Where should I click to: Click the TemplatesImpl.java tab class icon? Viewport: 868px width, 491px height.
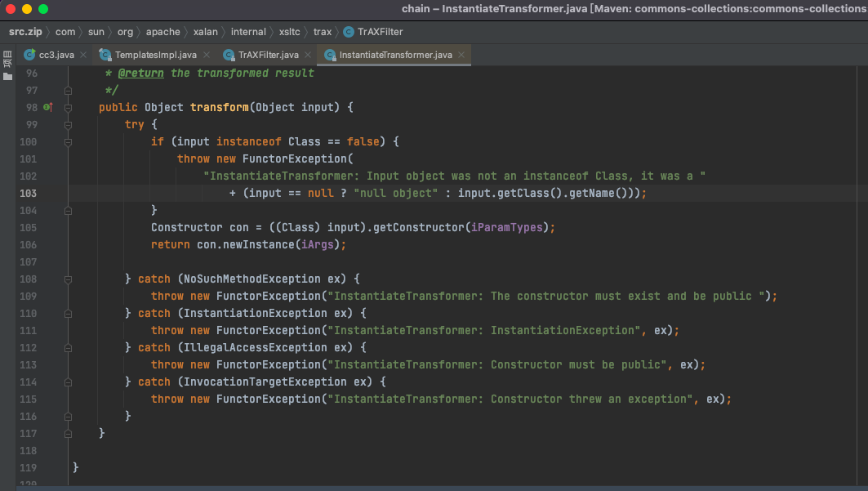pos(105,55)
